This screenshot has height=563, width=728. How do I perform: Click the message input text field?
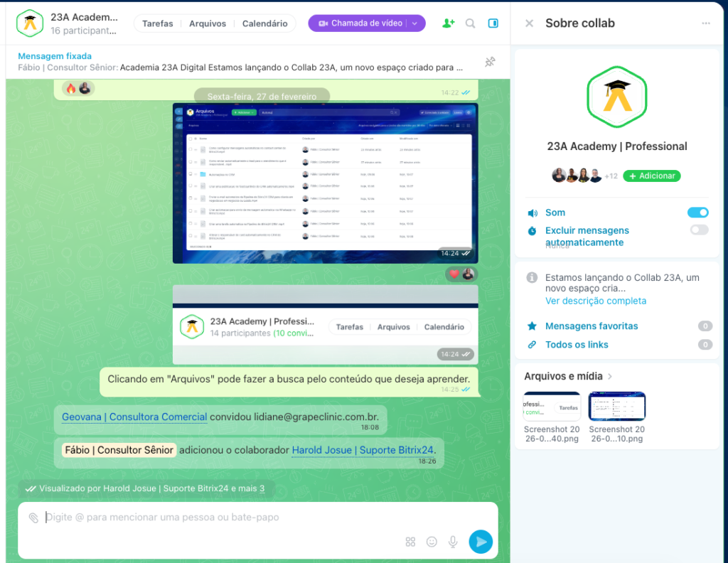point(213,518)
